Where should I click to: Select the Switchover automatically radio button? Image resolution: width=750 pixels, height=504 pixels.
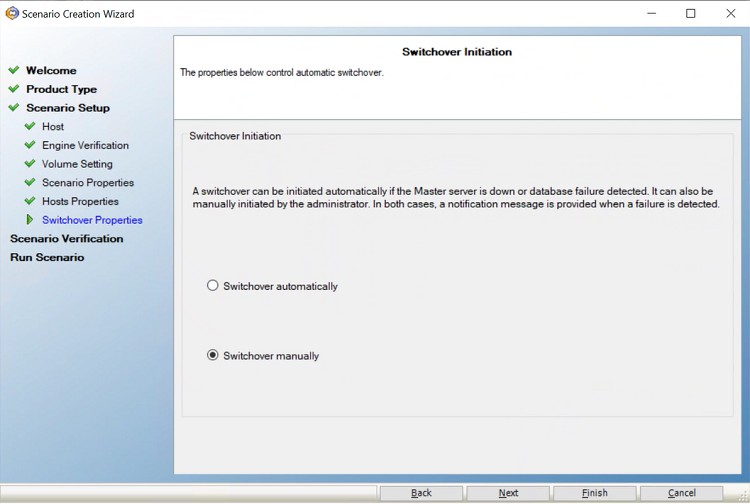(212, 285)
